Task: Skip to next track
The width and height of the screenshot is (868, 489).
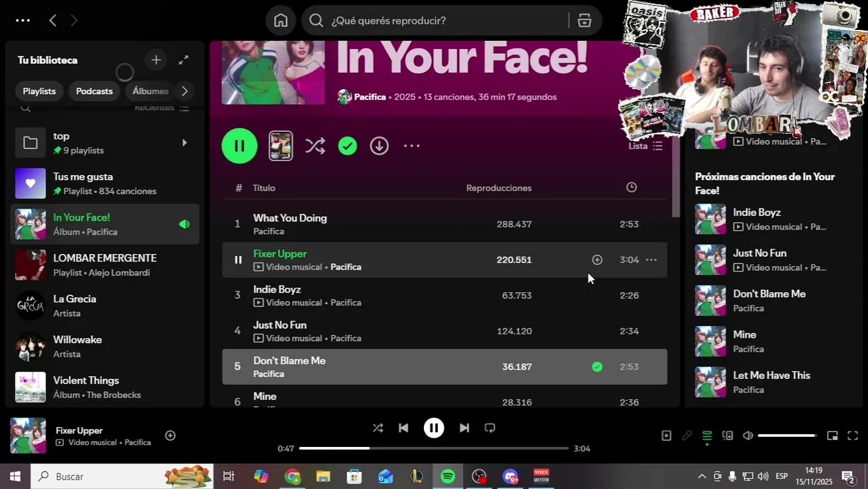Action: pos(465,428)
